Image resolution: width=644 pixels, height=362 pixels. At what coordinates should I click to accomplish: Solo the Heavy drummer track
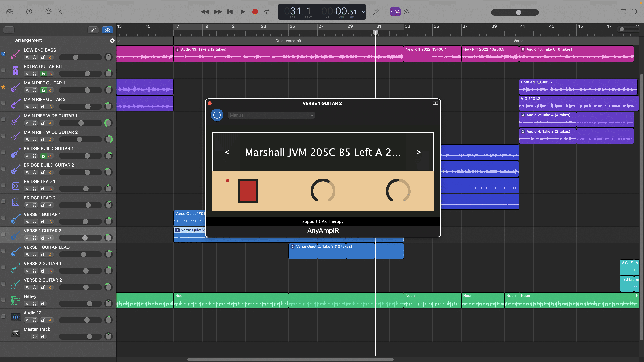35,304
